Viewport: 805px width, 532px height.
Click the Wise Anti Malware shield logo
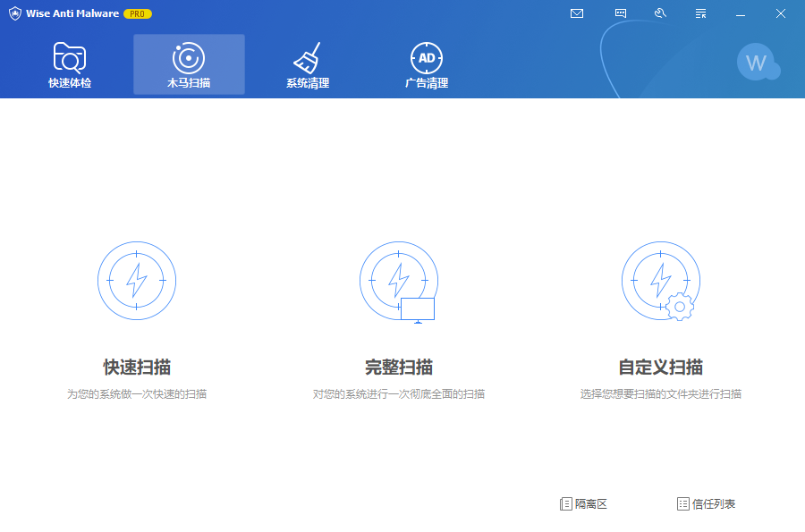[x=15, y=13]
